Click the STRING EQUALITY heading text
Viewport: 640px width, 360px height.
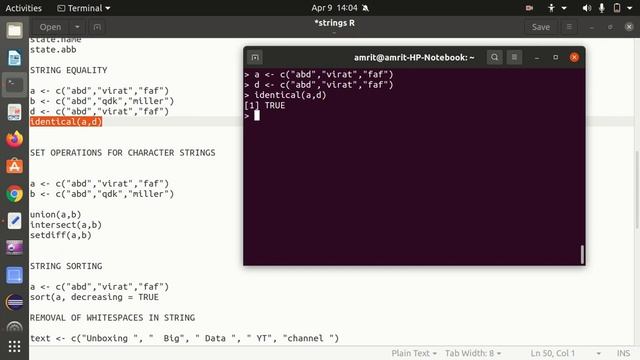click(69, 70)
